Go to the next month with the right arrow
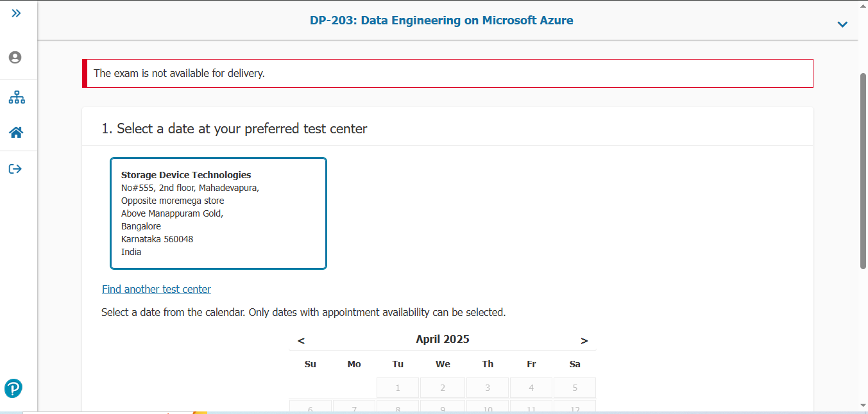868x414 pixels. 584,340
